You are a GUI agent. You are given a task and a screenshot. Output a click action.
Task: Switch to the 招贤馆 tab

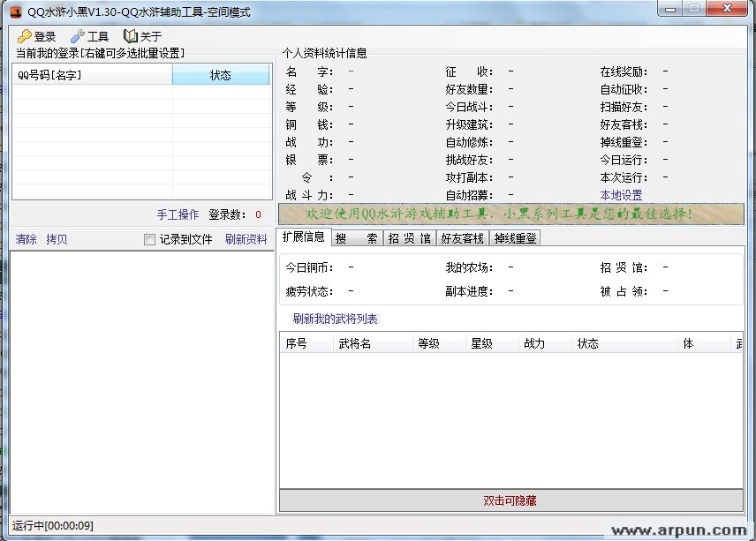(x=409, y=238)
